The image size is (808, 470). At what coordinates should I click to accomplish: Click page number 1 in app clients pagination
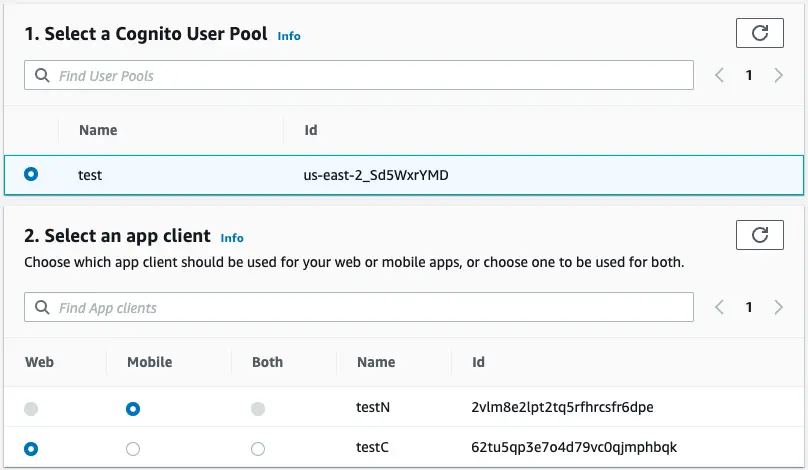coord(749,308)
